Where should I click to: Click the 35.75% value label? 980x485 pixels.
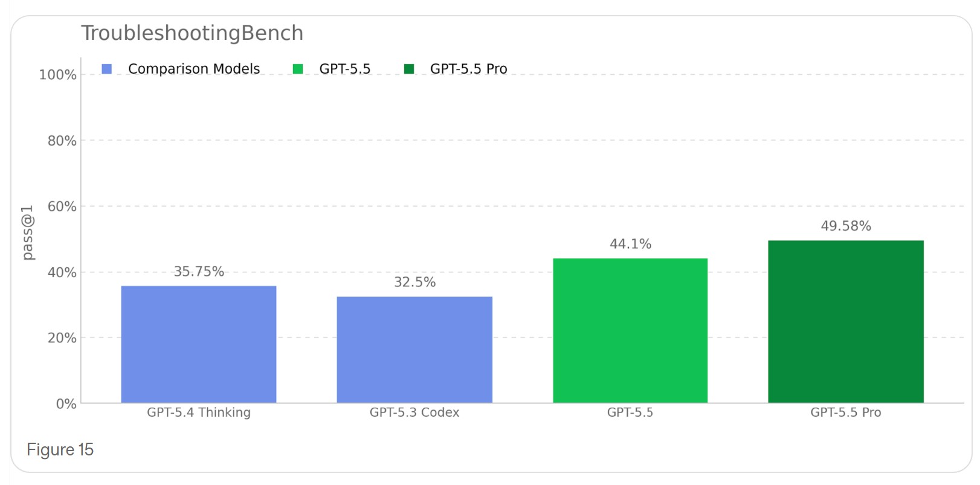click(x=199, y=272)
